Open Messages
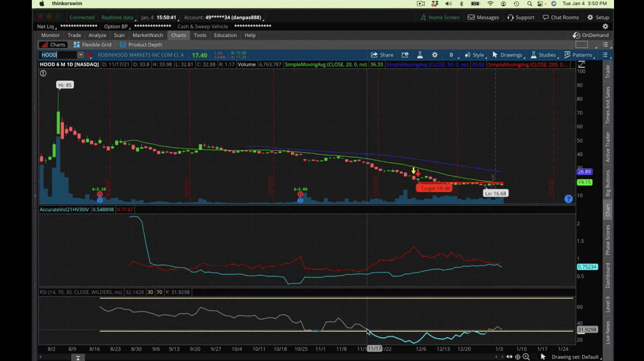Image resolution: width=644 pixels, height=361 pixels. 483,17
